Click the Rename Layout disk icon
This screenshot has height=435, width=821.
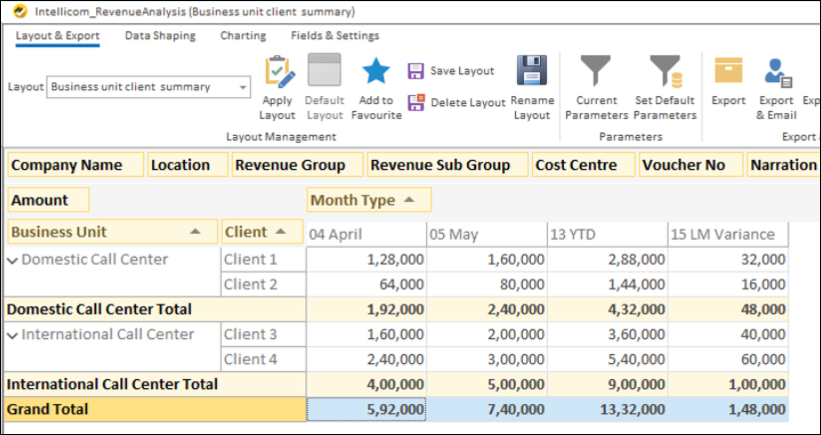(532, 72)
